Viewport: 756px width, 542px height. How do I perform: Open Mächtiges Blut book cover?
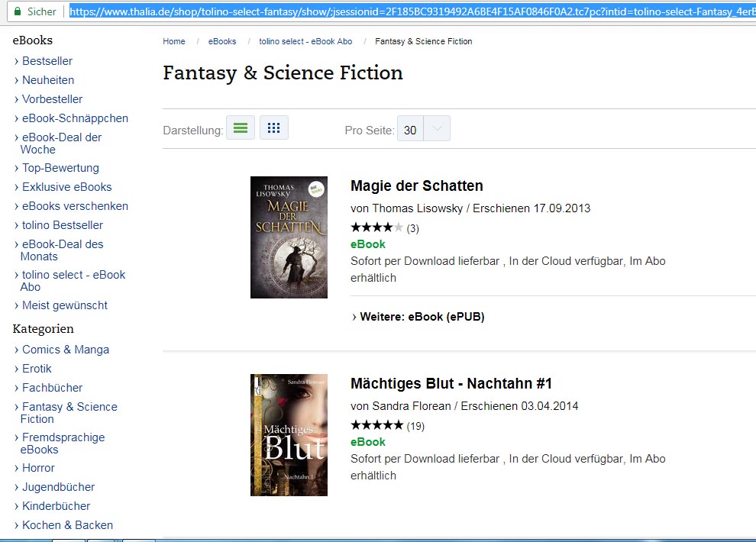(289, 435)
